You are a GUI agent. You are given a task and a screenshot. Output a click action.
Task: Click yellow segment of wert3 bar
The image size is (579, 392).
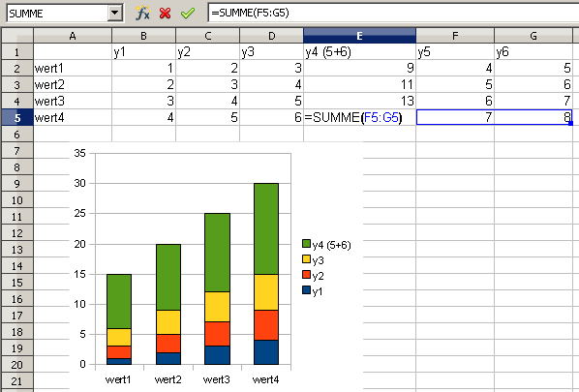(217, 307)
